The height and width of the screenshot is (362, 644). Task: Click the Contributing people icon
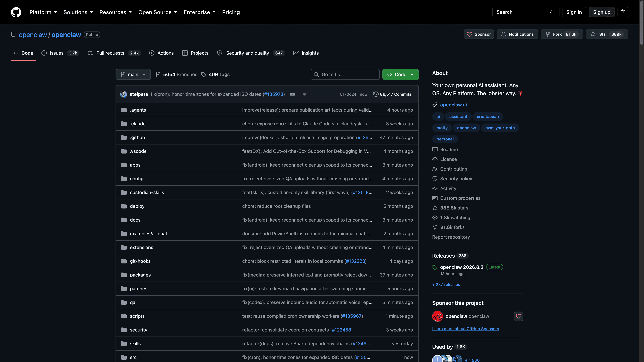pos(435,169)
